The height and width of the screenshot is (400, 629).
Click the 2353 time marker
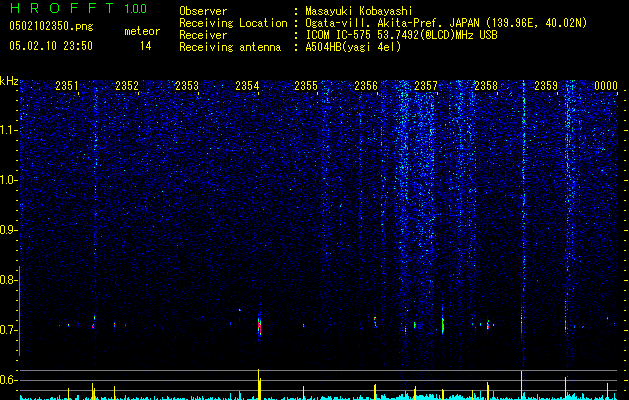(187, 86)
